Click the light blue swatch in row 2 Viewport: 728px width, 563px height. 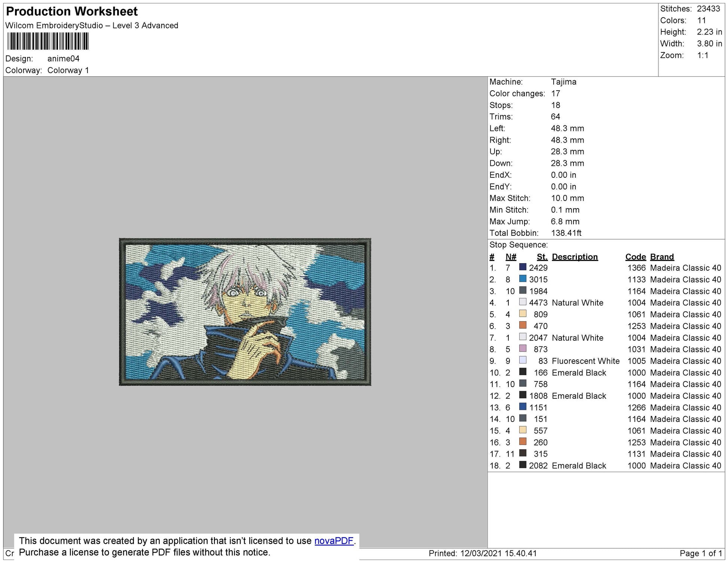click(x=523, y=279)
